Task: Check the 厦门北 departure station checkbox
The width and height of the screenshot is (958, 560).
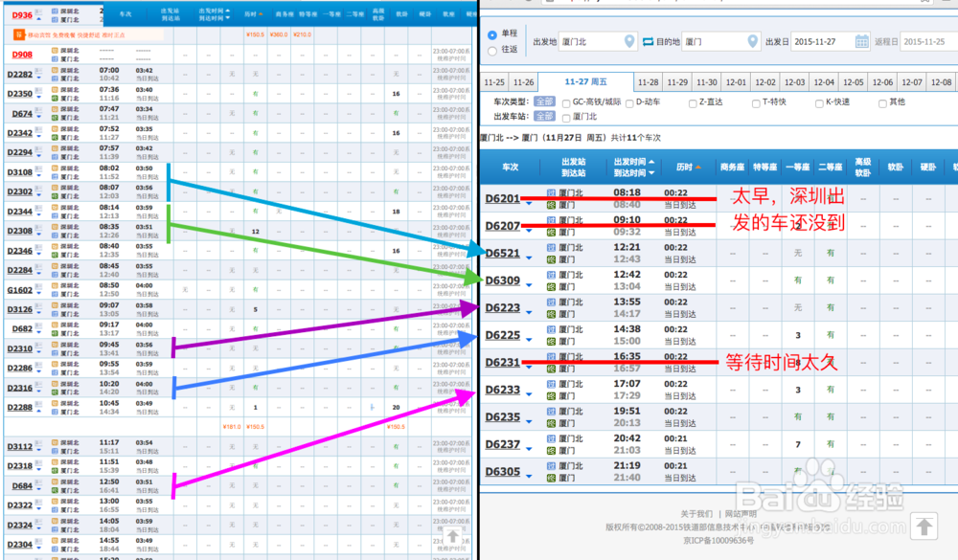Action: coord(566,117)
